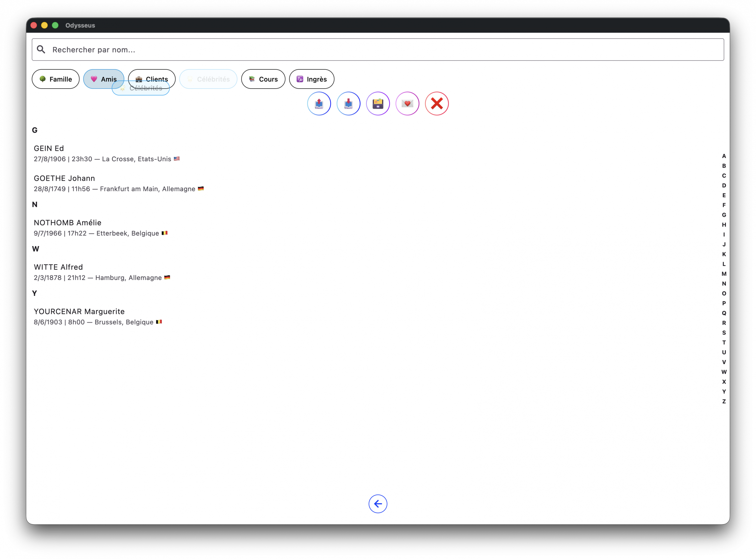Toggle the Cours filter chip
This screenshot has width=756, height=559.
[x=263, y=79]
